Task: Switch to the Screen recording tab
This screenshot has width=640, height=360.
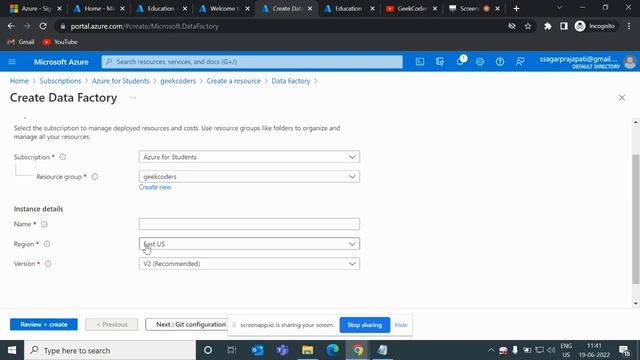Action: point(474,9)
